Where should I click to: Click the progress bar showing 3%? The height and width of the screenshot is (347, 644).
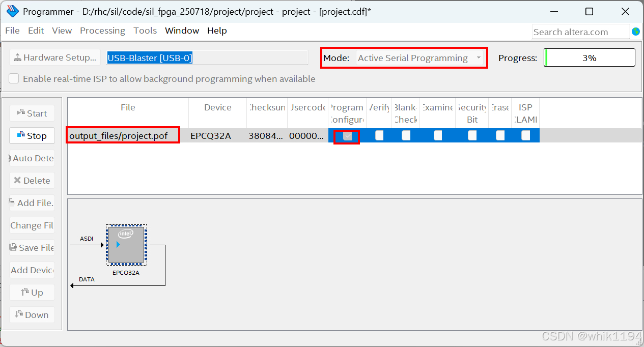click(590, 57)
